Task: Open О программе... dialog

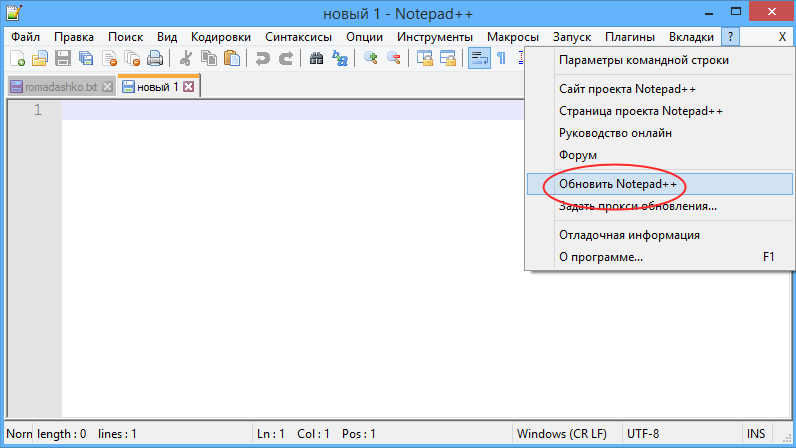Action: 660,257
